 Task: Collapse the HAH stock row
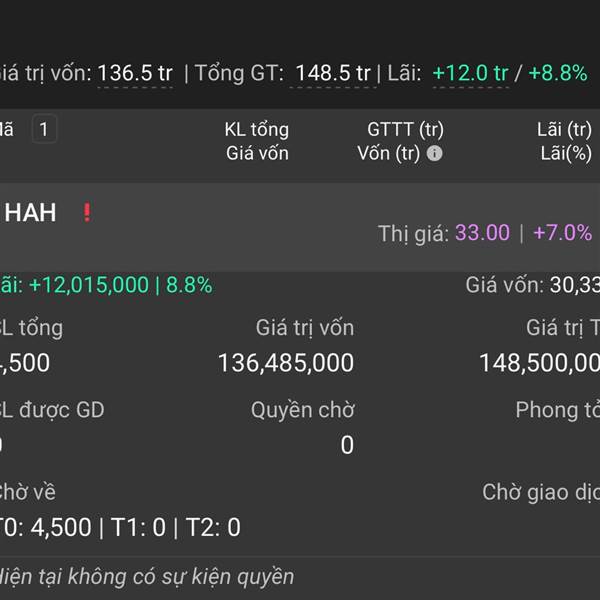[x=300, y=227]
